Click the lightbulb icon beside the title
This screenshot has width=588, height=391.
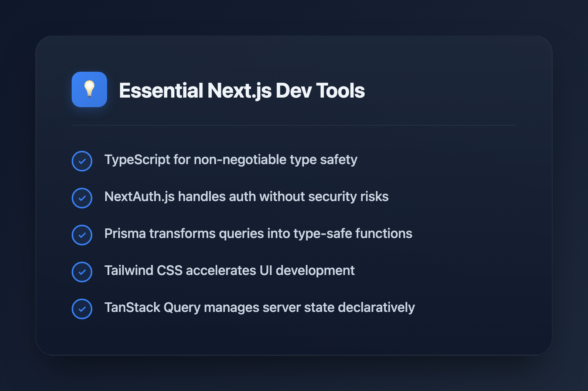click(x=89, y=89)
